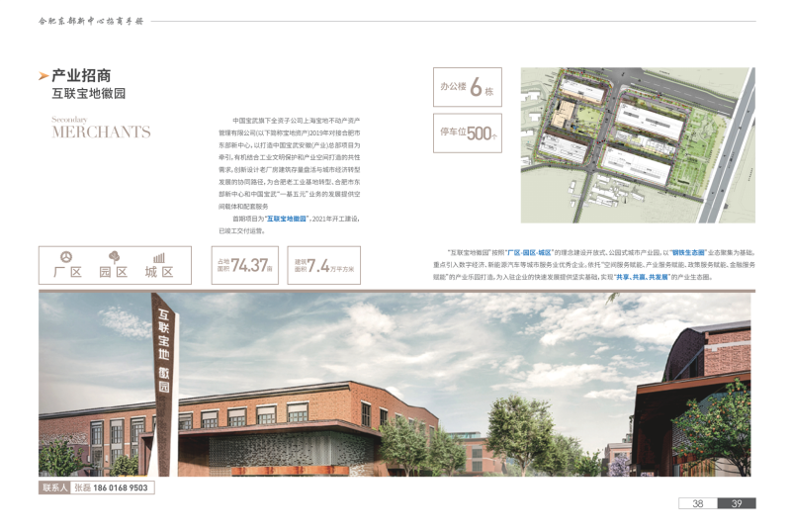Click the orange arrow beside 产业招商
The width and height of the screenshot is (791, 532).
(43, 76)
